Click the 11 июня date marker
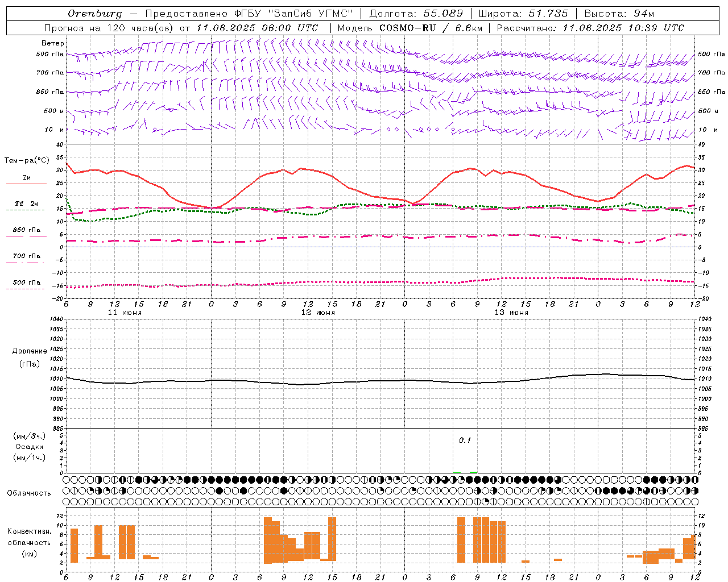 (x=125, y=312)
